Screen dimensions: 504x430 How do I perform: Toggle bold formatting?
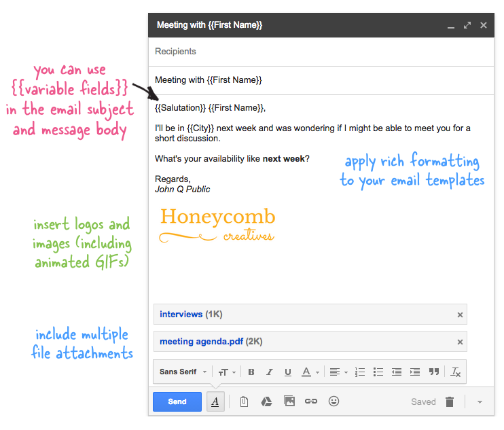(251, 372)
